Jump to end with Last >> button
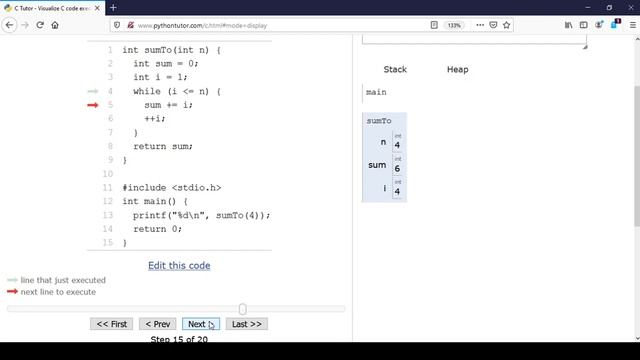The height and width of the screenshot is (360, 640). pyautogui.click(x=247, y=324)
